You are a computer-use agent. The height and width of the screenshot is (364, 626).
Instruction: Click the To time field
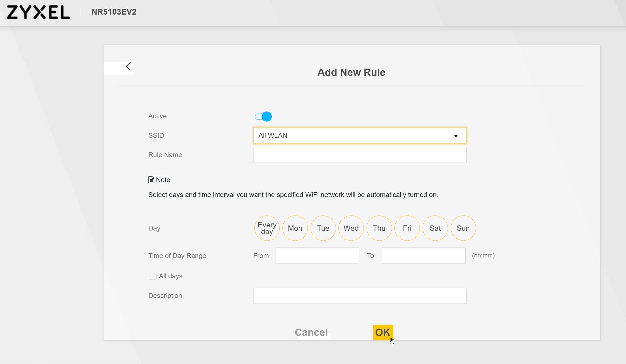click(x=423, y=256)
